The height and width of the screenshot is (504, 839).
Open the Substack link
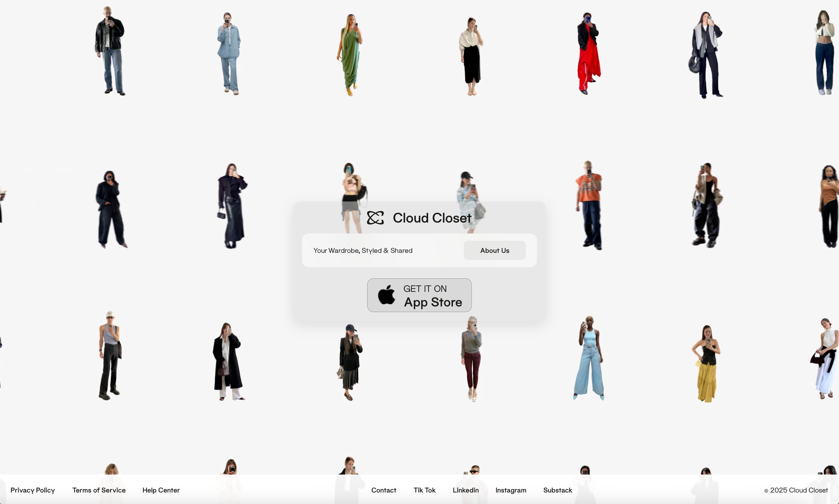point(557,490)
